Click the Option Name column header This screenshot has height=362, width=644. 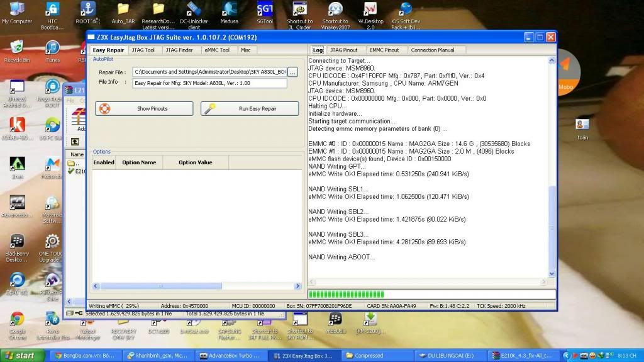[x=139, y=162]
